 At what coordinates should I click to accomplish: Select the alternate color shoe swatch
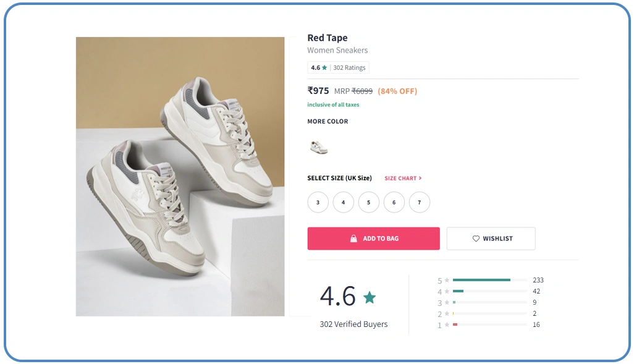pos(319,147)
